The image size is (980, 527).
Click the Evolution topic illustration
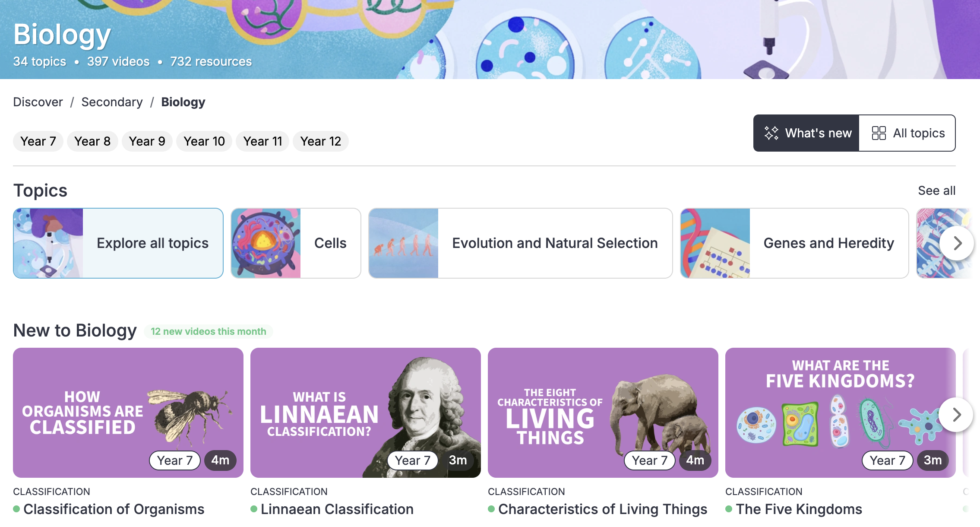pyautogui.click(x=403, y=243)
